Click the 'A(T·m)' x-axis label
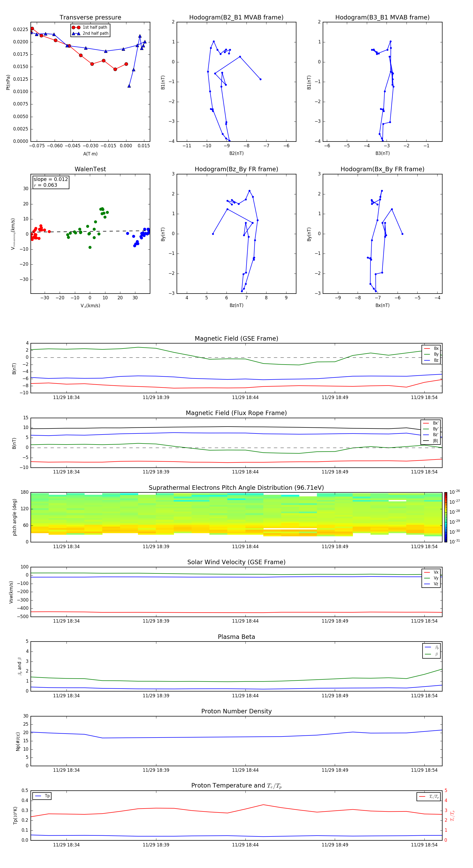473x868 pixels. point(90,154)
